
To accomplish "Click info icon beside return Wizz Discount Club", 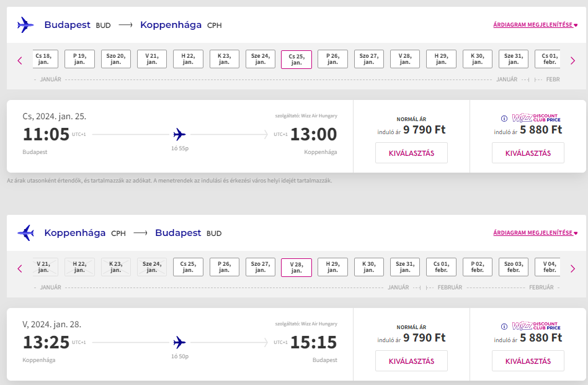I will click(505, 326).
